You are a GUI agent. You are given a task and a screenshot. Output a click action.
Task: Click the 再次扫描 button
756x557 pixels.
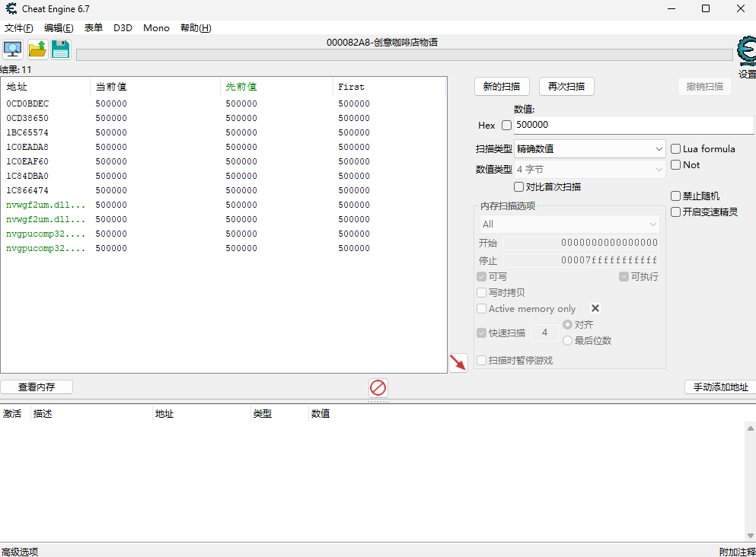click(x=566, y=87)
